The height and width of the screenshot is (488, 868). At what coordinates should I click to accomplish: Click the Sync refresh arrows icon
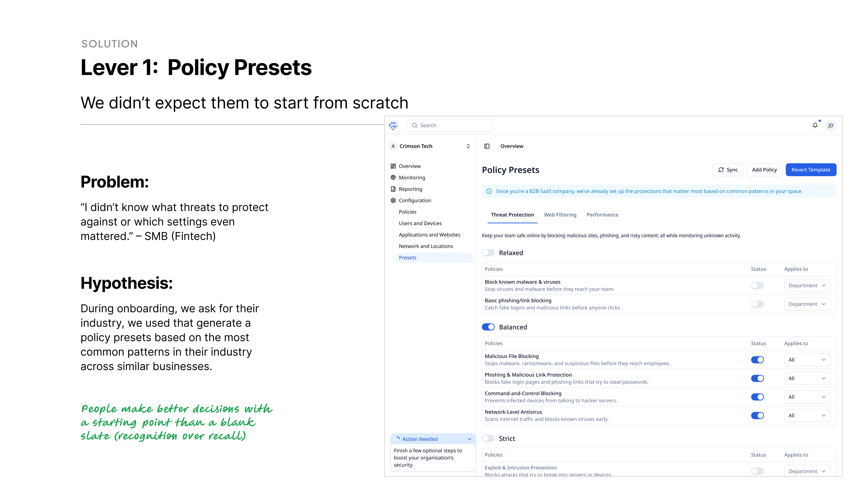721,170
